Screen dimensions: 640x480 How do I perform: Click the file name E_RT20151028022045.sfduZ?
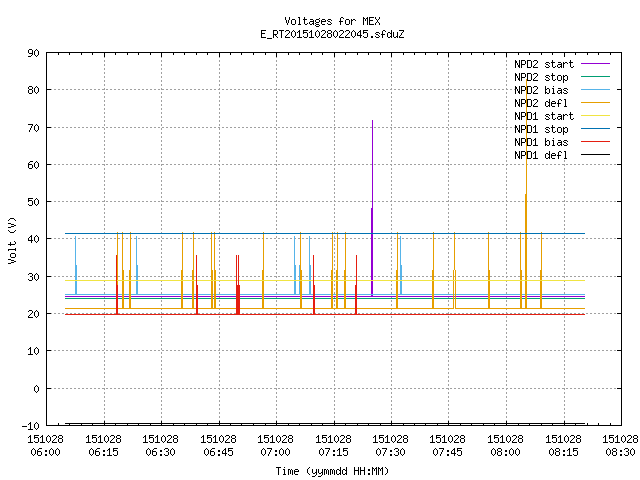point(332,34)
